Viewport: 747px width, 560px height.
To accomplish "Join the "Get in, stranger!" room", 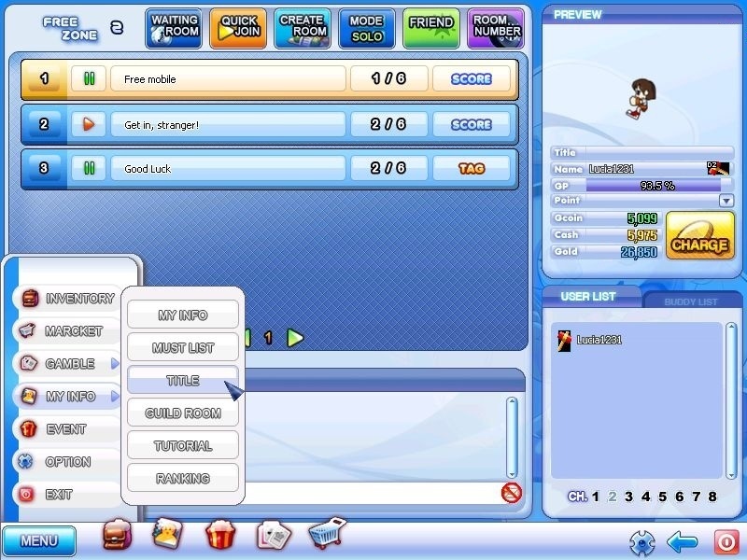I will pos(228,124).
